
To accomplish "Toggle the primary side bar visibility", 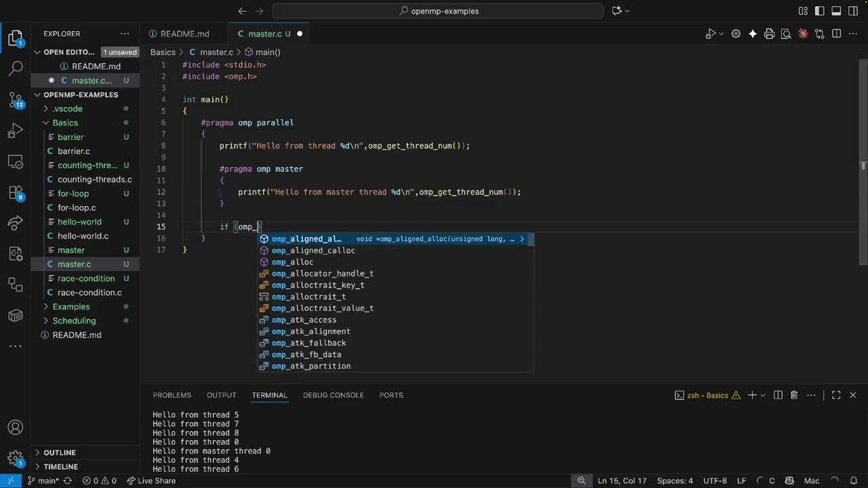I will coord(820,11).
